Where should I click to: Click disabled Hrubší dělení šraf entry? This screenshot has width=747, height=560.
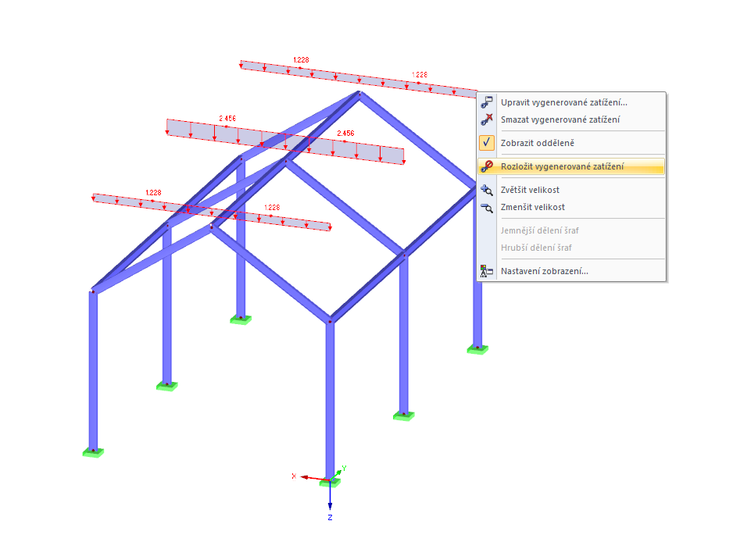[x=570, y=248]
